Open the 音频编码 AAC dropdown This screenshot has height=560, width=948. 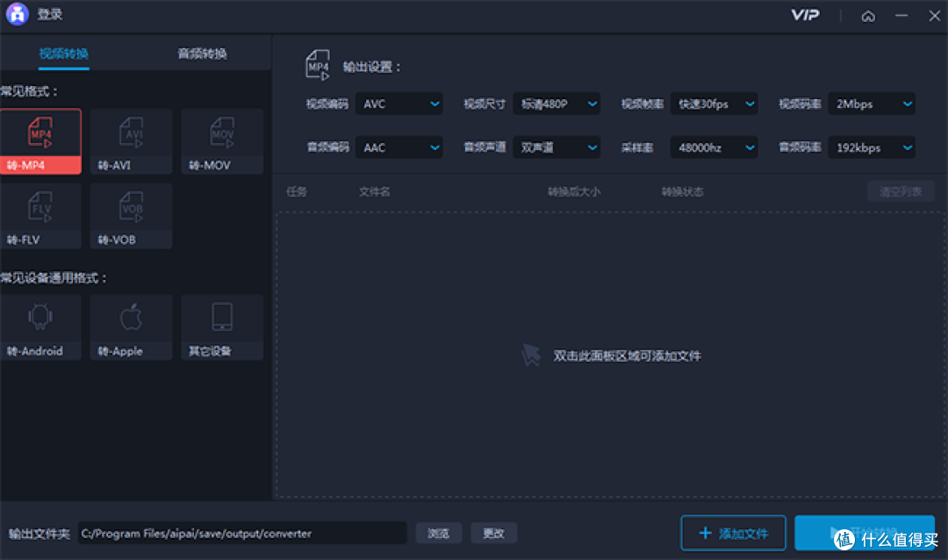point(399,147)
